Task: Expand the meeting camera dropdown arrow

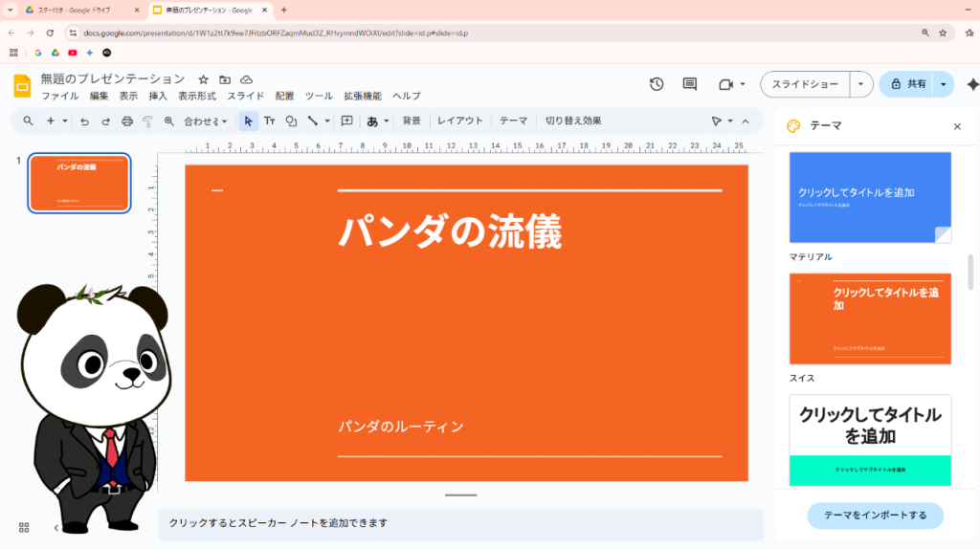Action: [x=743, y=84]
